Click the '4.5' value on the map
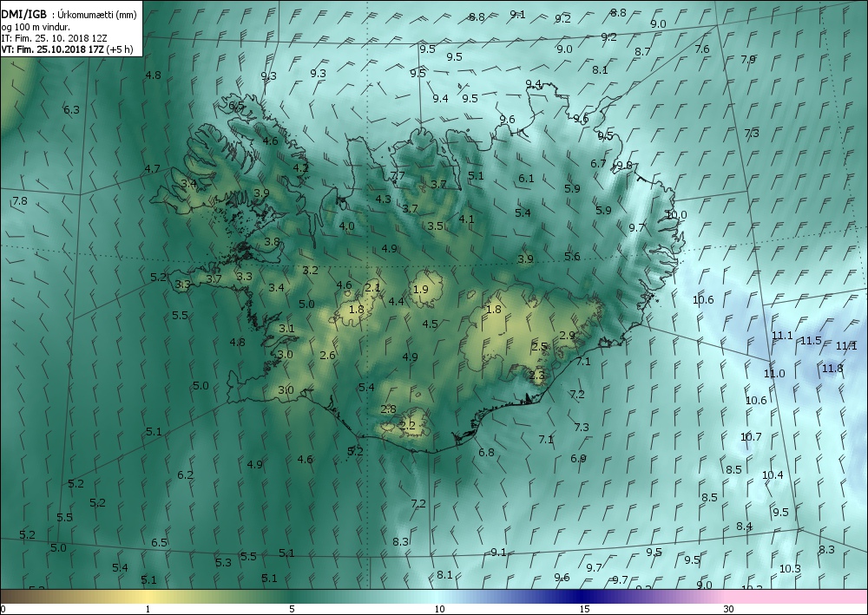This screenshot has height=615, width=868. point(431,324)
